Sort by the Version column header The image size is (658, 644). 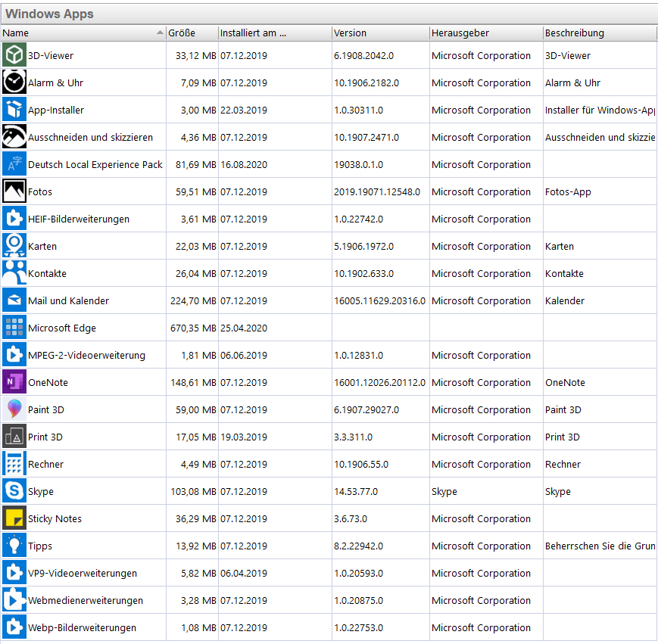(381, 33)
